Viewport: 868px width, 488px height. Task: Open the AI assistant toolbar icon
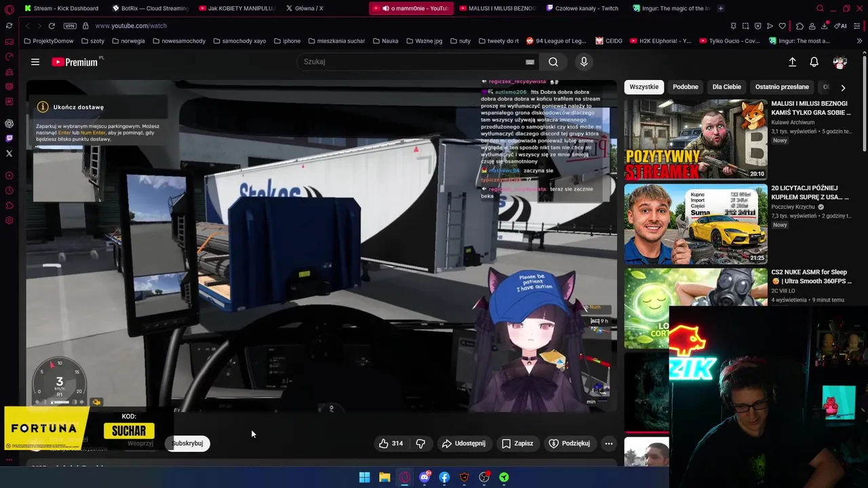[841, 26]
